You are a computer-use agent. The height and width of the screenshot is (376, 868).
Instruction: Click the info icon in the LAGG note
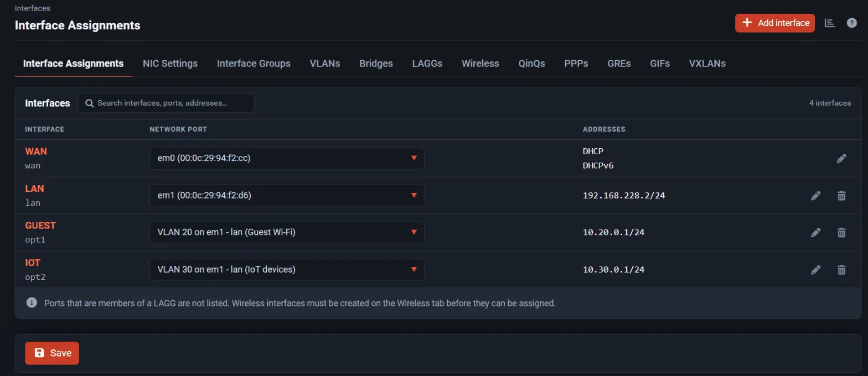point(32,303)
